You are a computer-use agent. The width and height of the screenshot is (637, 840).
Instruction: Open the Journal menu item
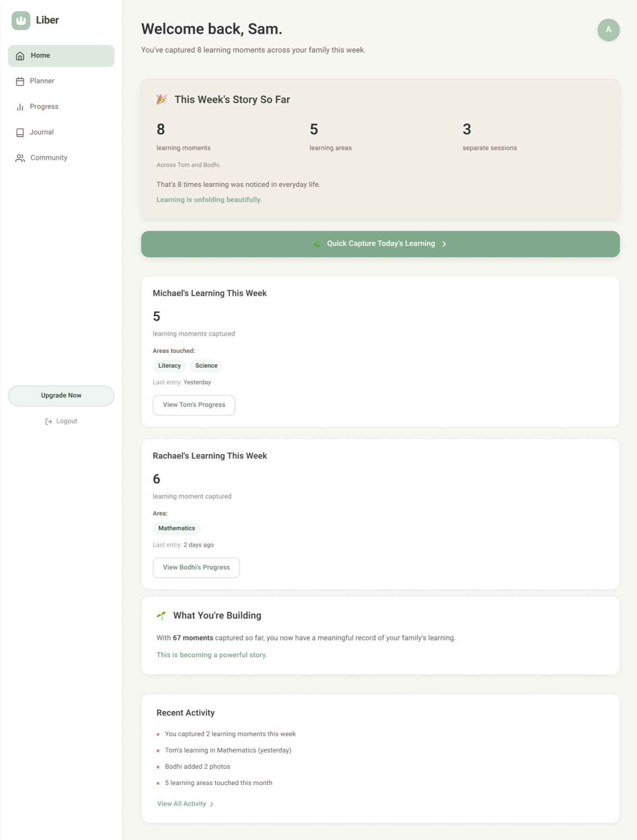pyautogui.click(x=42, y=132)
